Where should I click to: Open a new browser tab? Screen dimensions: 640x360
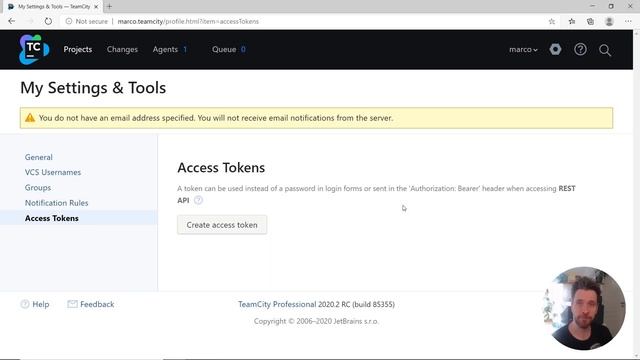109,7
